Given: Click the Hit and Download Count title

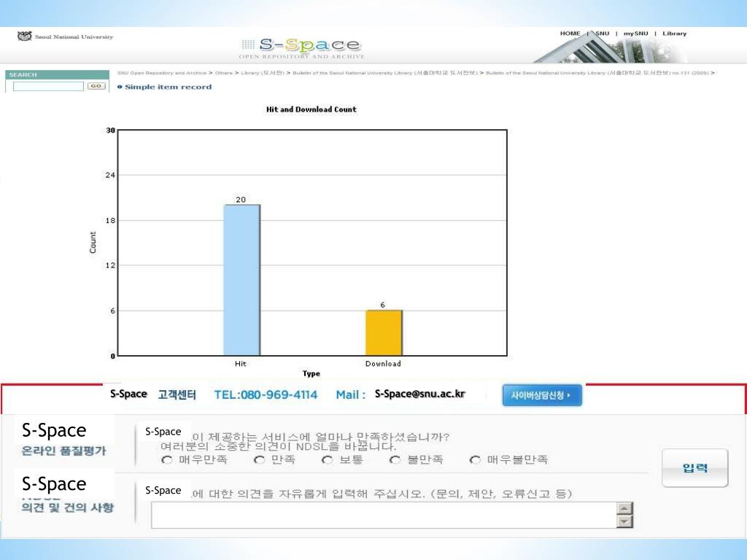Looking at the screenshot, I should (311, 109).
